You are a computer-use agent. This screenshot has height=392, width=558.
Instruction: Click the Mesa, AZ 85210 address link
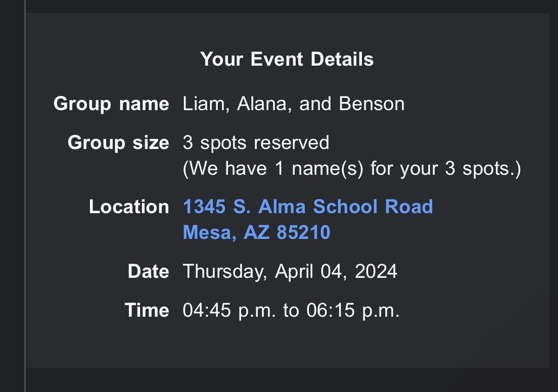(256, 232)
